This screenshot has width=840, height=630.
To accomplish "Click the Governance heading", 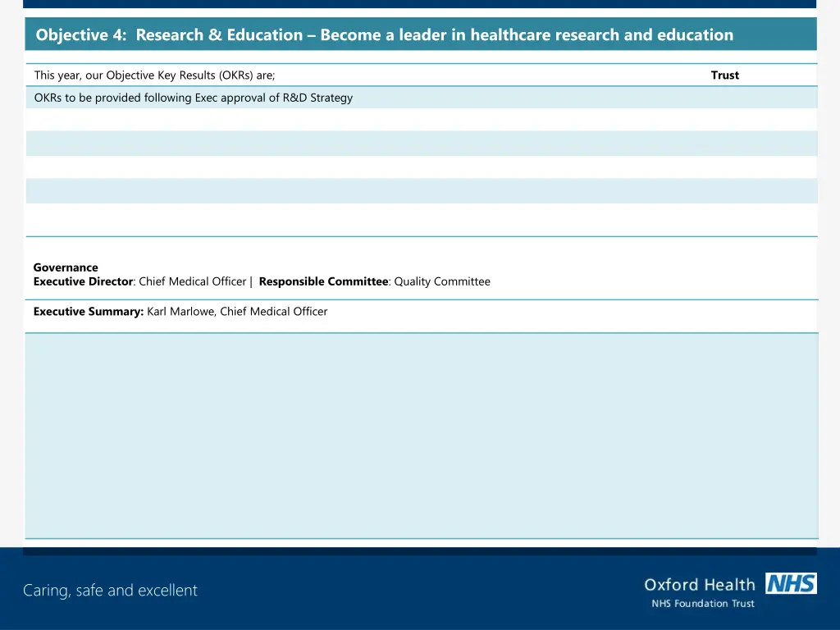I will (x=66, y=267).
